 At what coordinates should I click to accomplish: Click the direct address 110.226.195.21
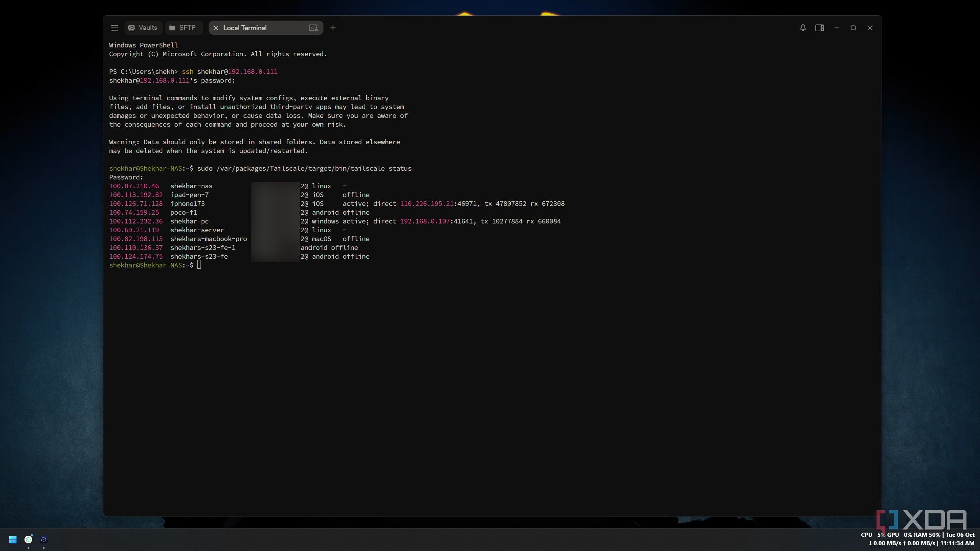pyautogui.click(x=427, y=204)
